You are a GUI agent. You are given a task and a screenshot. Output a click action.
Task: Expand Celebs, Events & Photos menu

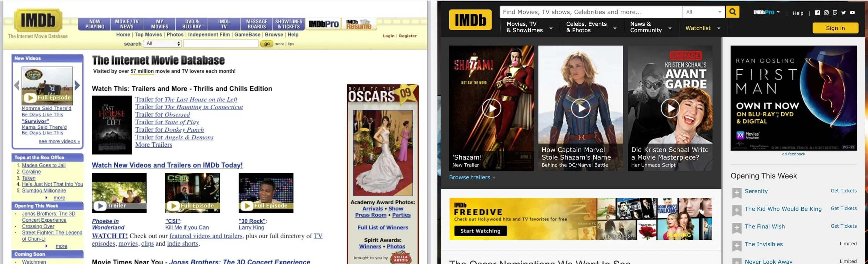point(591,27)
